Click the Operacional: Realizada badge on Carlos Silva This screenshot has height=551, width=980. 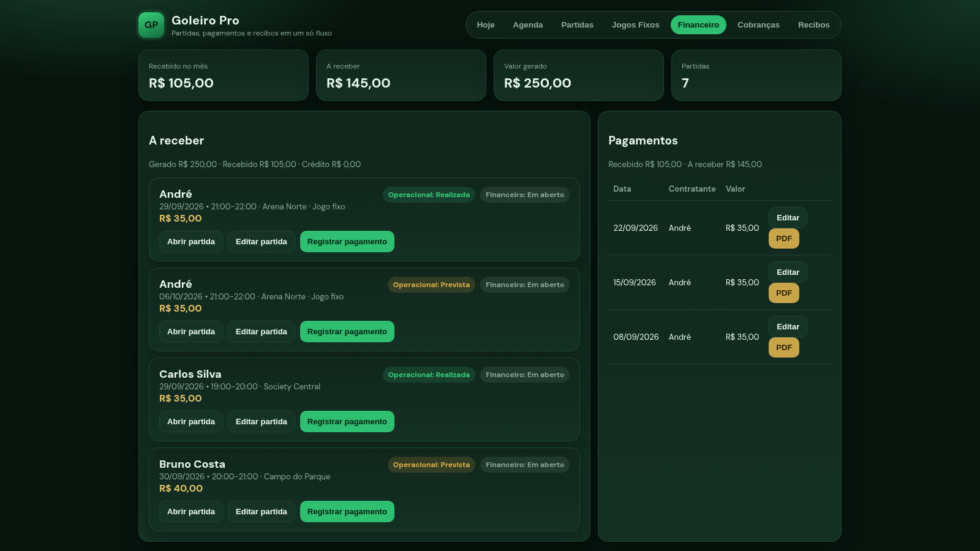pyautogui.click(x=429, y=375)
